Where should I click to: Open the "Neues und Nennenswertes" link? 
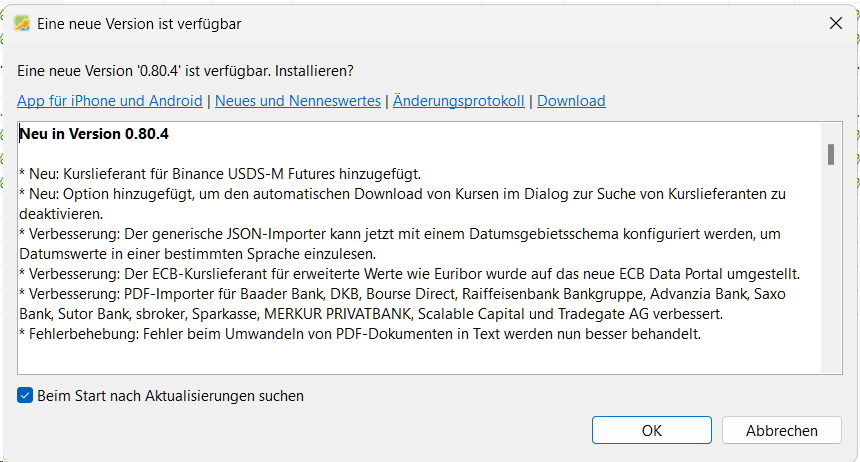click(x=298, y=101)
